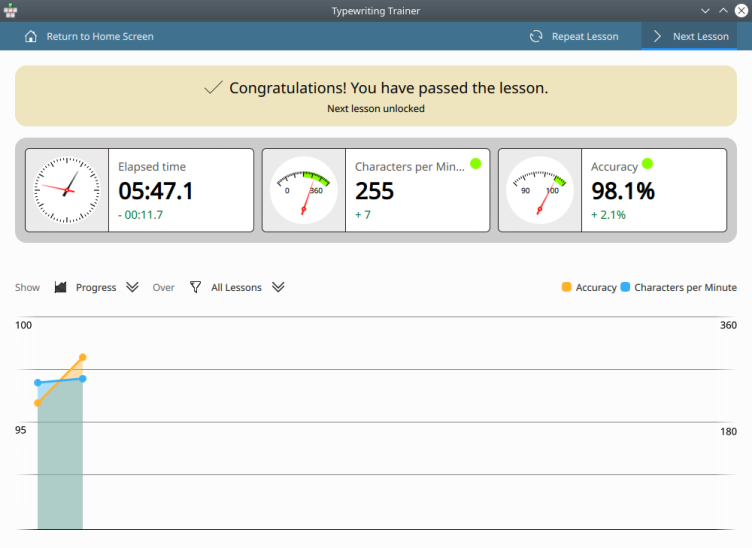752x548 pixels.
Task: Expand the Progress chart type dropdown
Action: [x=133, y=287]
